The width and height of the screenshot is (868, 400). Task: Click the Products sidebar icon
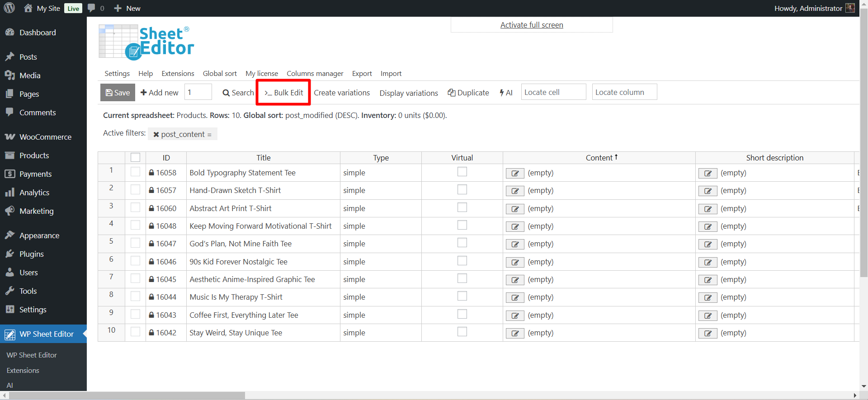point(9,155)
